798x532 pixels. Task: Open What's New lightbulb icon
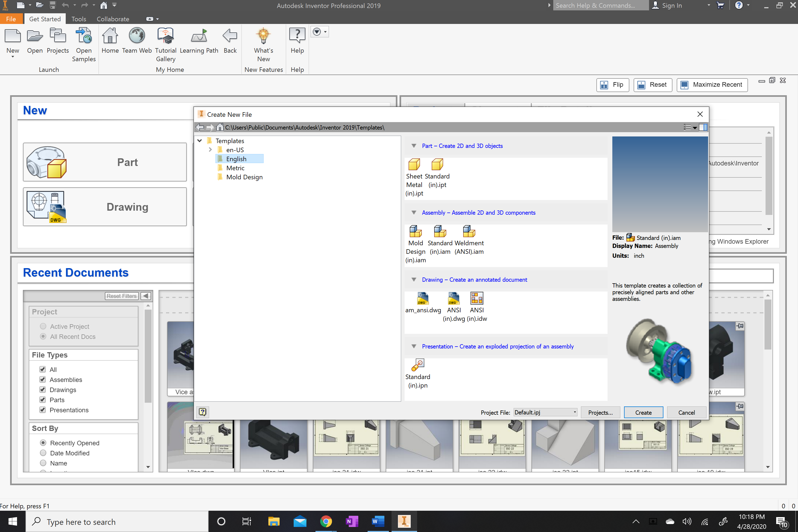(263, 36)
